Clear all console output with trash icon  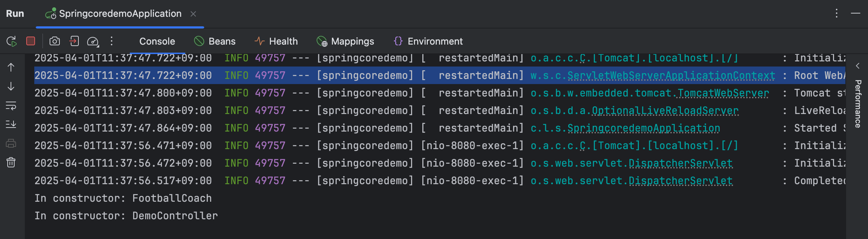[x=11, y=162]
